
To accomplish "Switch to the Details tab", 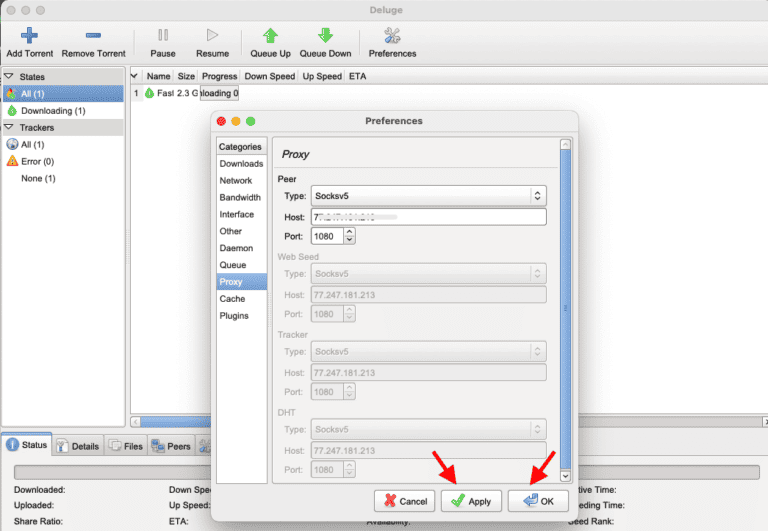I will click(x=77, y=446).
